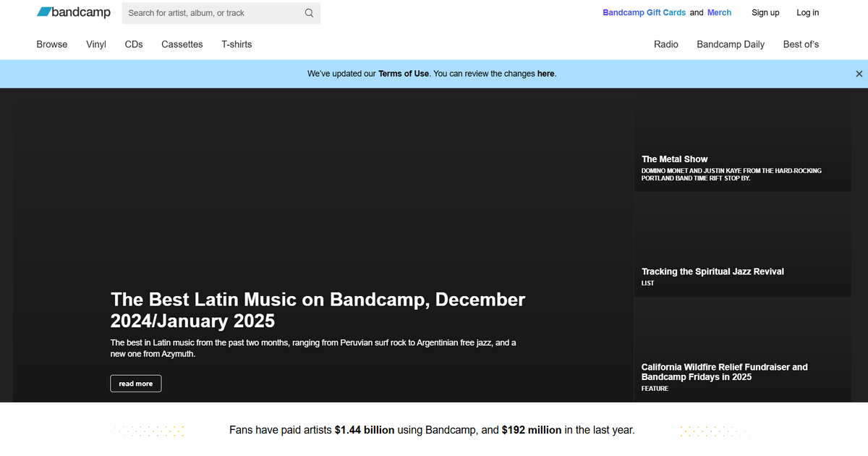Open the Vinyl section
868x456 pixels.
96,44
